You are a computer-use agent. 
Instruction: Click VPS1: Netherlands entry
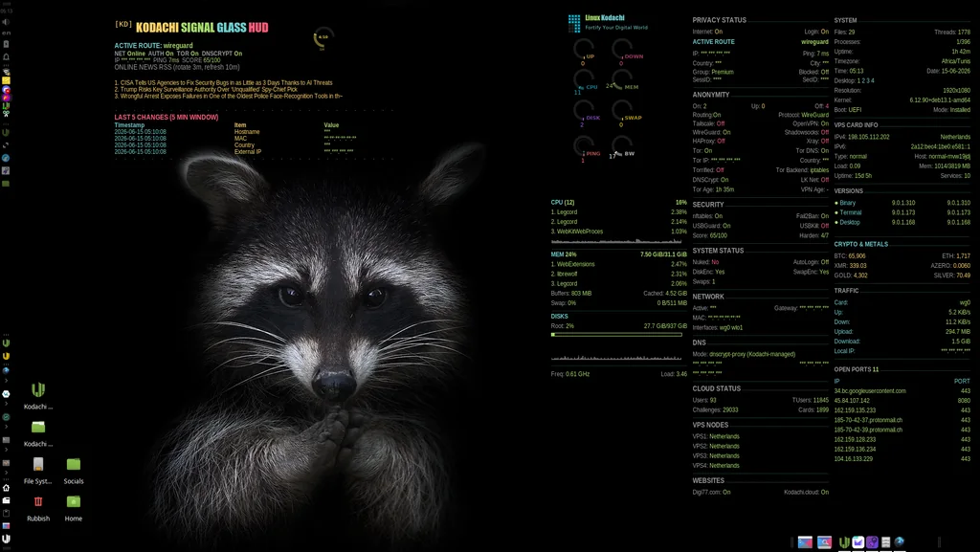(x=716, y=436)
